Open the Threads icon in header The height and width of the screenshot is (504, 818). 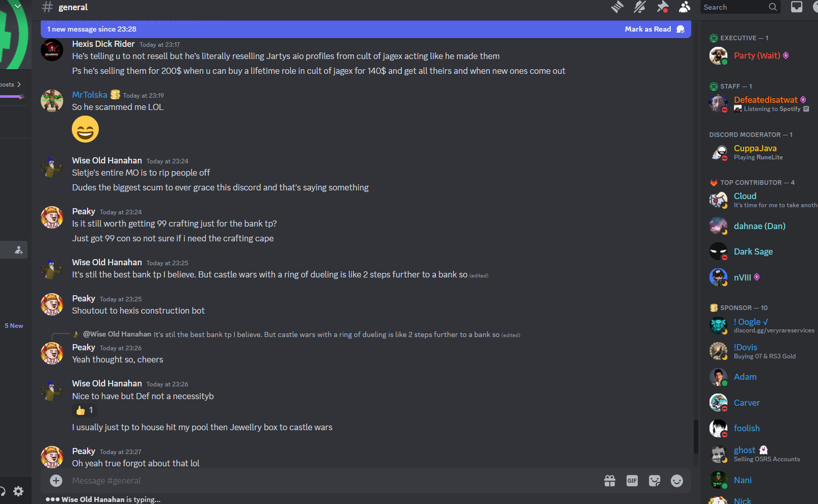pos(617,7)
